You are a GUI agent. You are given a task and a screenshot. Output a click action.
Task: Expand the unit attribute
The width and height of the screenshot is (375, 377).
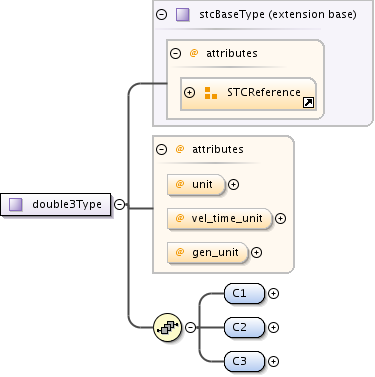click(x=233, y=184)
